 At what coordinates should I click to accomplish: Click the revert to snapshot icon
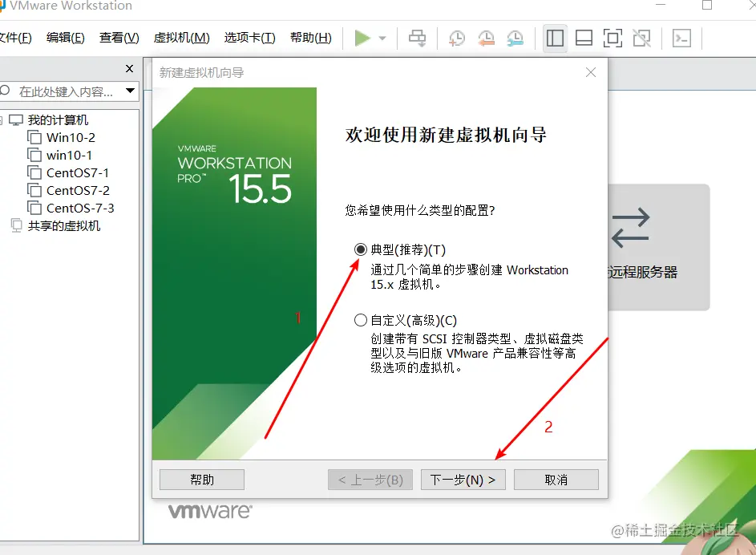(x=486, y=38)
